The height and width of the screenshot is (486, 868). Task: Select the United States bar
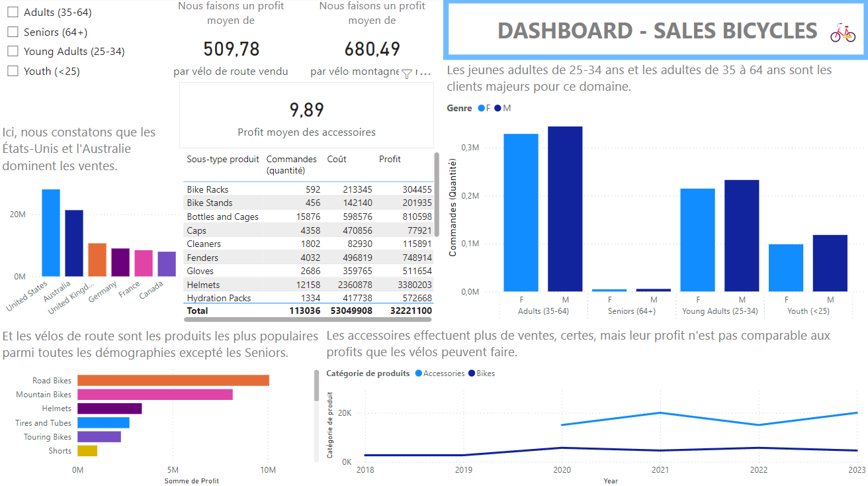click(x=51, y=232)
